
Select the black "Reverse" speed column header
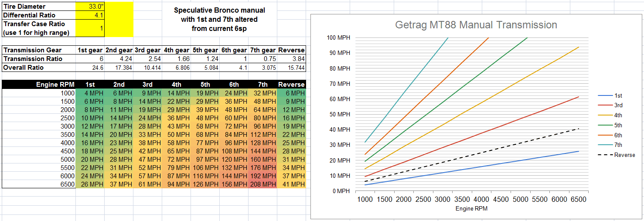click(x=291, y=85)
